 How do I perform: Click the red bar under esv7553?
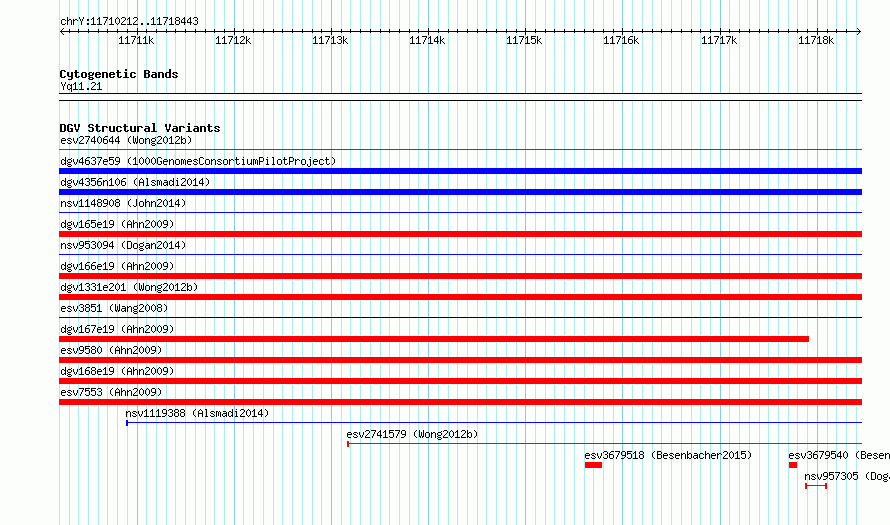(x=460, y=402)
